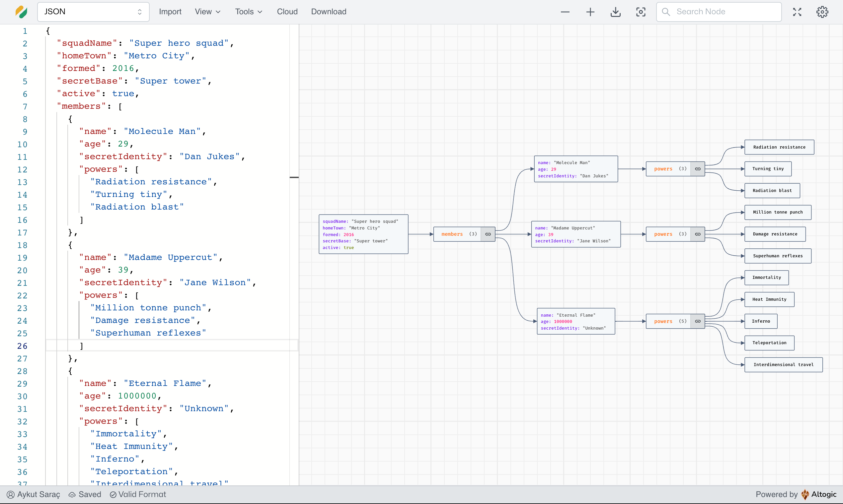Click the "secretBase" line in editor
The image size is (843, 504).
click(x=134, y=81)
